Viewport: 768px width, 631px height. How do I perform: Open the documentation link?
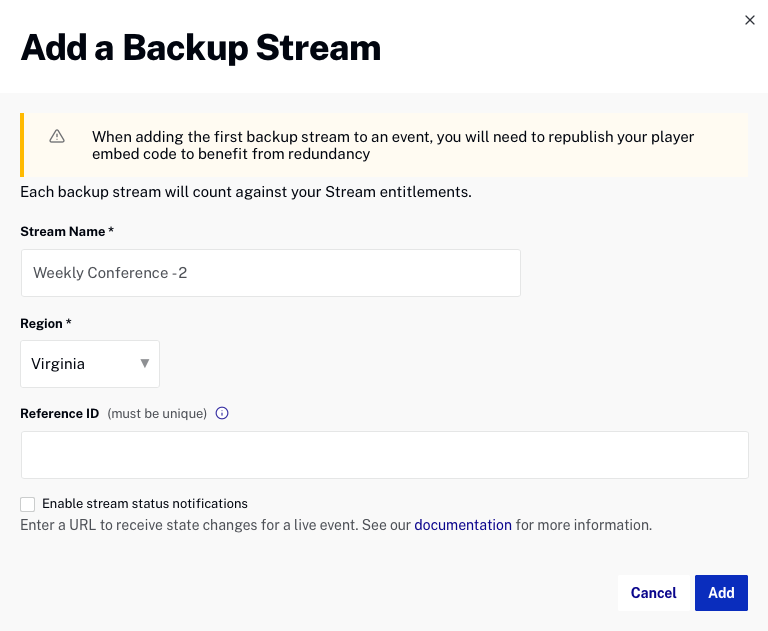[463, 525]
